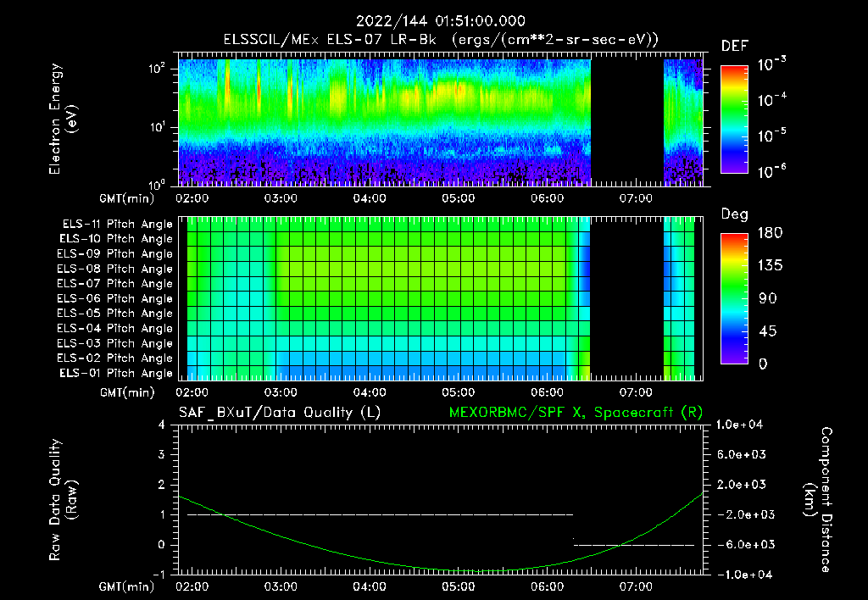868x600 pixels.
Task: Click the 06:00 tick of the pitch angle axis
Action: pos(548,393)
